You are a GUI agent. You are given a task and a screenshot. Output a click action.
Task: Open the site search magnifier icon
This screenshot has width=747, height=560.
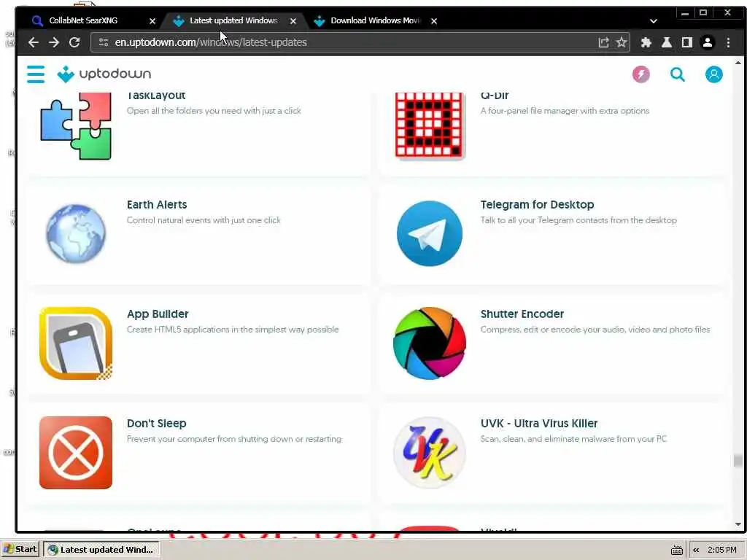click(678, 74)
